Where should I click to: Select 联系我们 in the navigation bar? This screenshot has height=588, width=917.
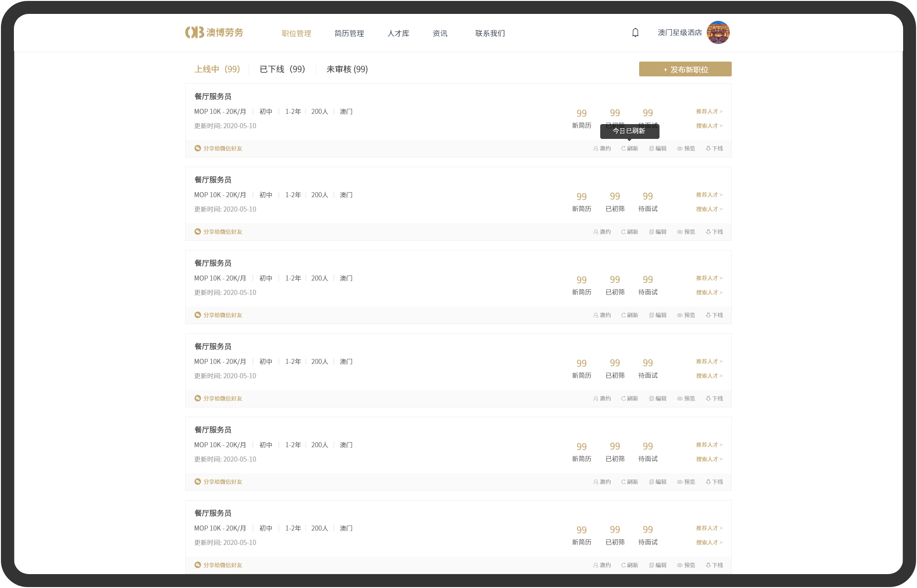[x=490, y=33]
